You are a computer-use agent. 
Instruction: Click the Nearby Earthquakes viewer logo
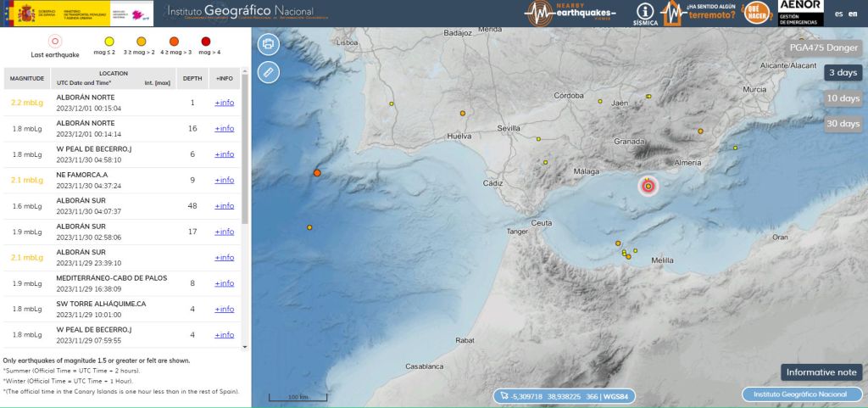tap(575, 13)
